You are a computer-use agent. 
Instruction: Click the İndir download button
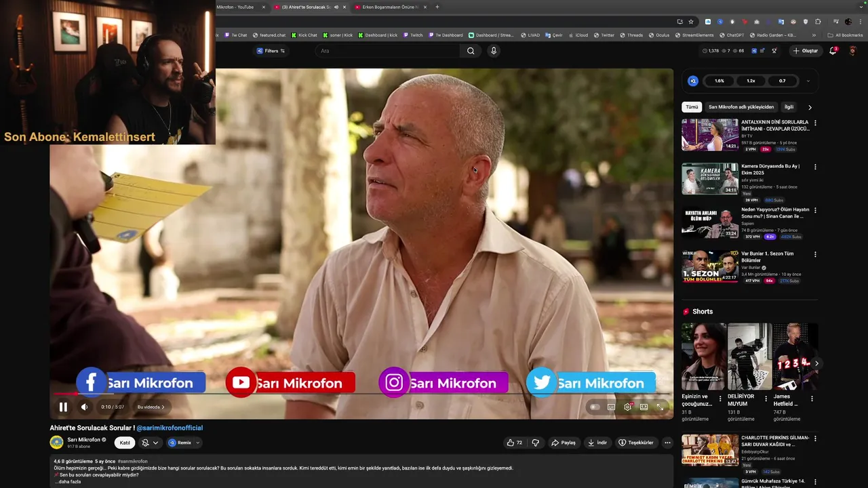tap(597, 443)
